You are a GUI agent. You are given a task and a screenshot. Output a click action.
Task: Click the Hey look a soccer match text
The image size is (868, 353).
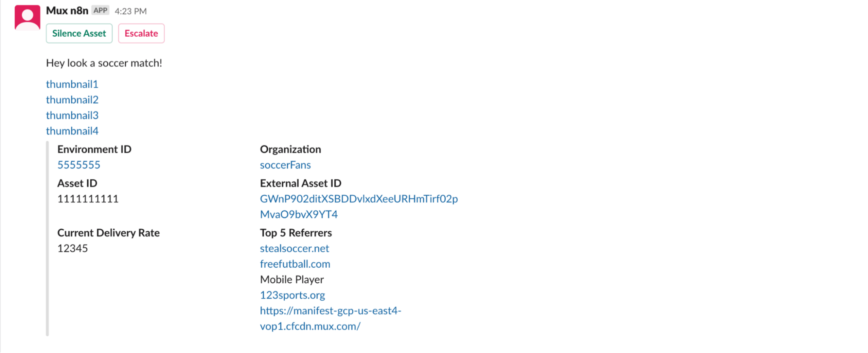click(104, 63)
